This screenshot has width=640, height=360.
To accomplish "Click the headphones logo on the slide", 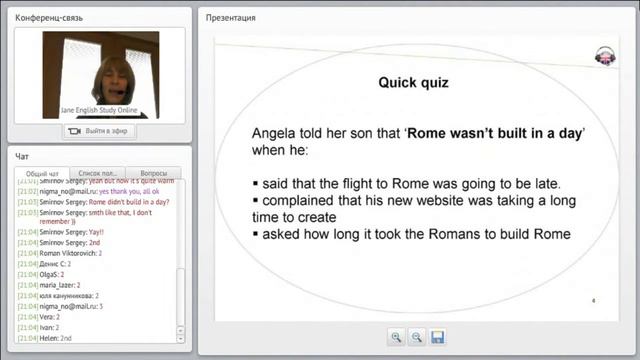I will [x=605, y=56].
